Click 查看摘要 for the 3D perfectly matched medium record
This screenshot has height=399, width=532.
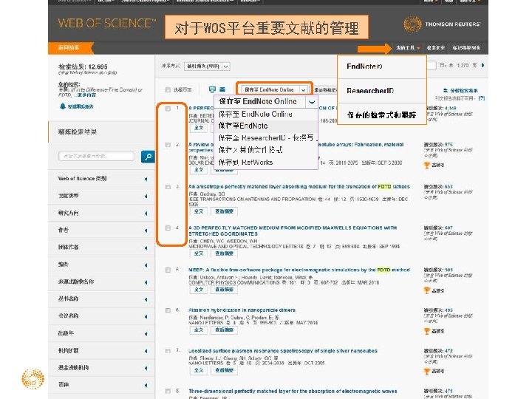pyautogui.click(x=225, y=253)
